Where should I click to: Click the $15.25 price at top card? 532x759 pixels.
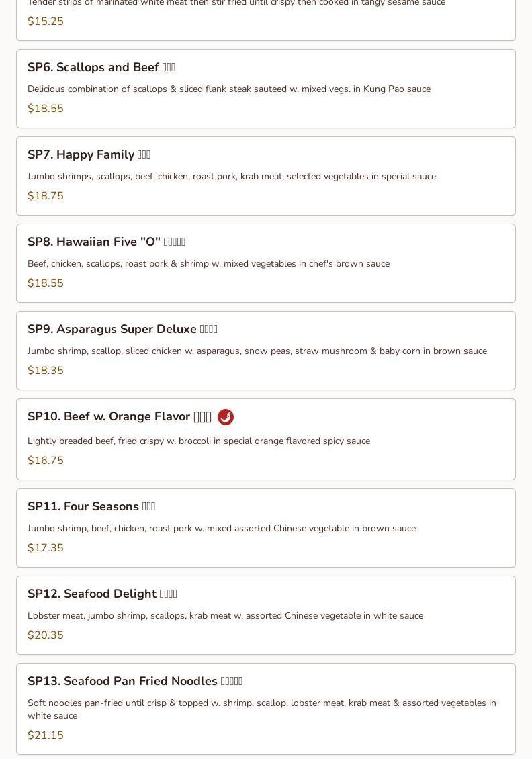[46, 21]
